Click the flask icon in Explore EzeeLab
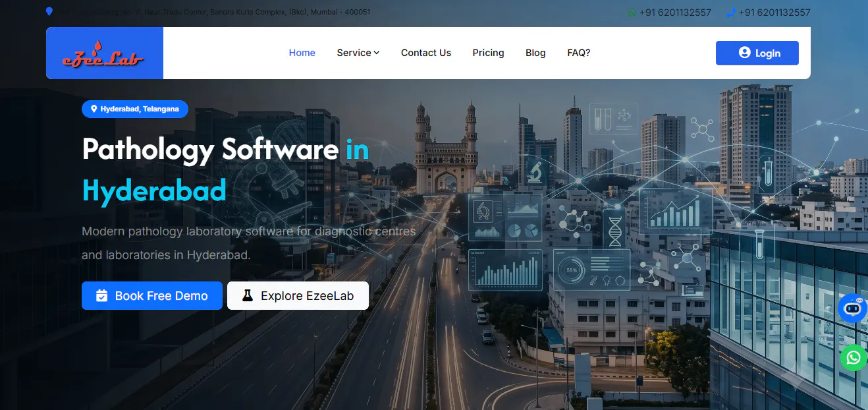Screen dimensions: 868x410 (x=247, y=296)
